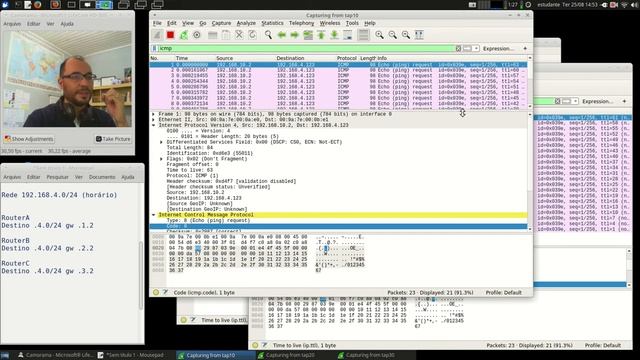Go forward in packet history arrow
Image resolution: width=640 pixels, height=360 pixels.
click(x=295, y=35)
